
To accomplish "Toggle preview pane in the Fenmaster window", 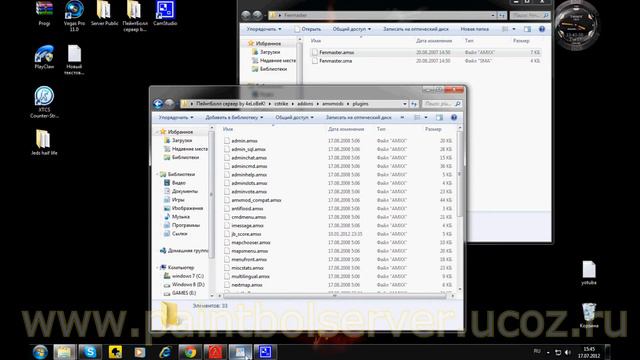I will pos(527,29).
